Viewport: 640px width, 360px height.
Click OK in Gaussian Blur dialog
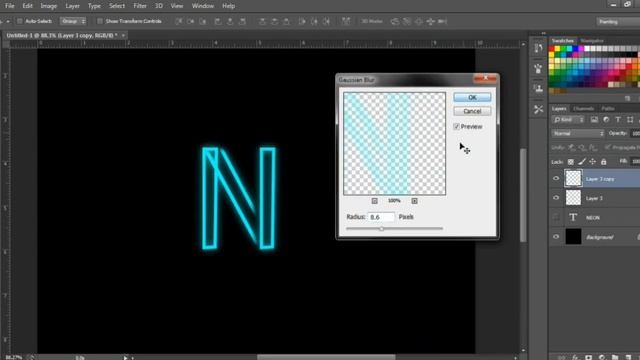pyautogui.click(x=472, y=97)
